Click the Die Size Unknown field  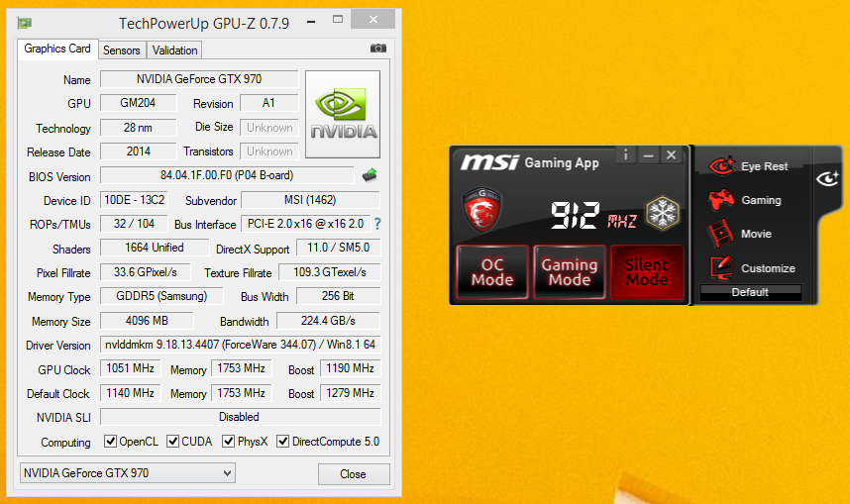(x=268, y=128)
